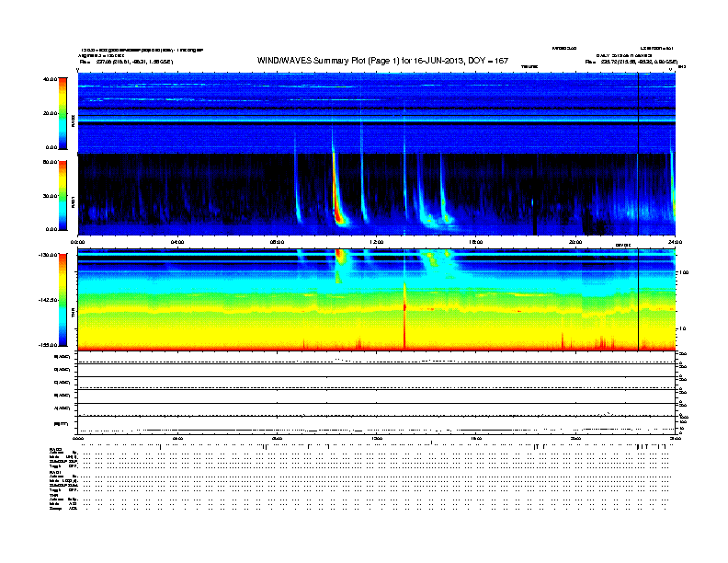Click the RAD2 vertical panel label
This screenshot has height=563, width=728.
(73, 121)
